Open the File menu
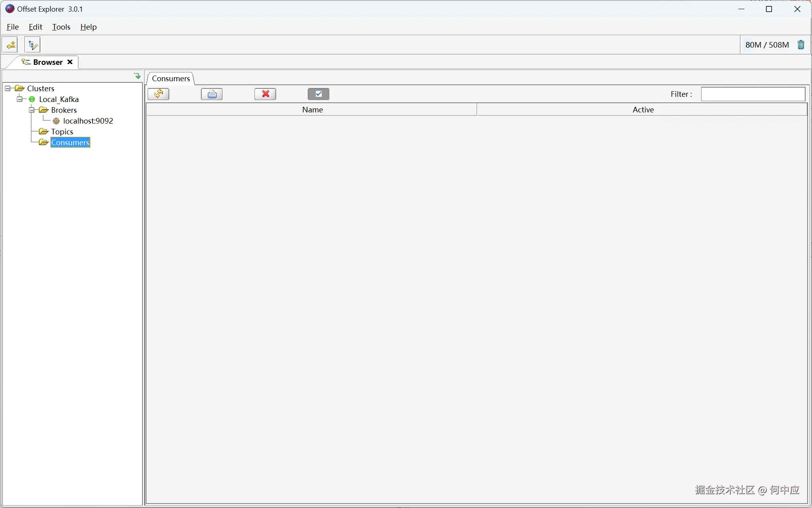The image size is (812, 508). click(x=13, y=27)
